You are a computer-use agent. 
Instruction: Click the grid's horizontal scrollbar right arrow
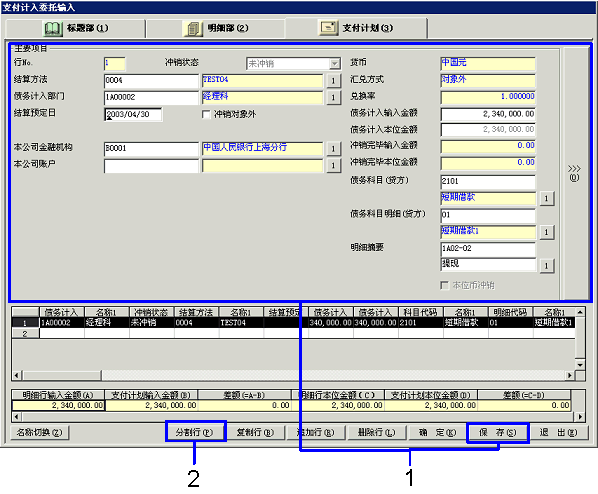[x=570, y=375]
